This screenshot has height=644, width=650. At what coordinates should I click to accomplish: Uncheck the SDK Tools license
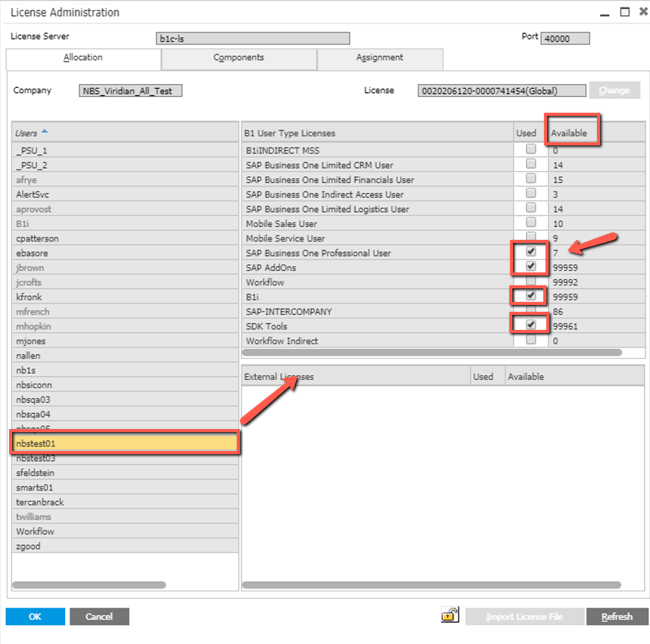pyautogui.click(x=530, y=325)
